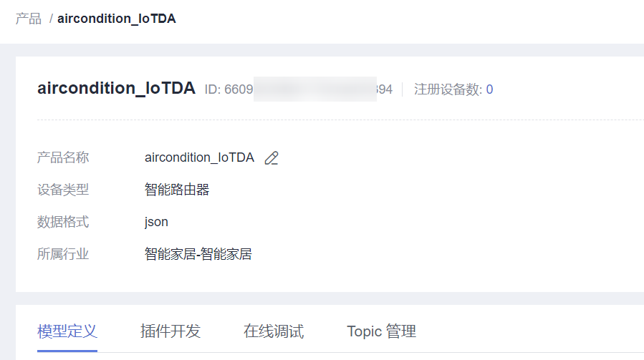The width and height of the screenshot is (644, 360).
Task: Click the aircondition_IoTDA product name value
Action: 199,157
